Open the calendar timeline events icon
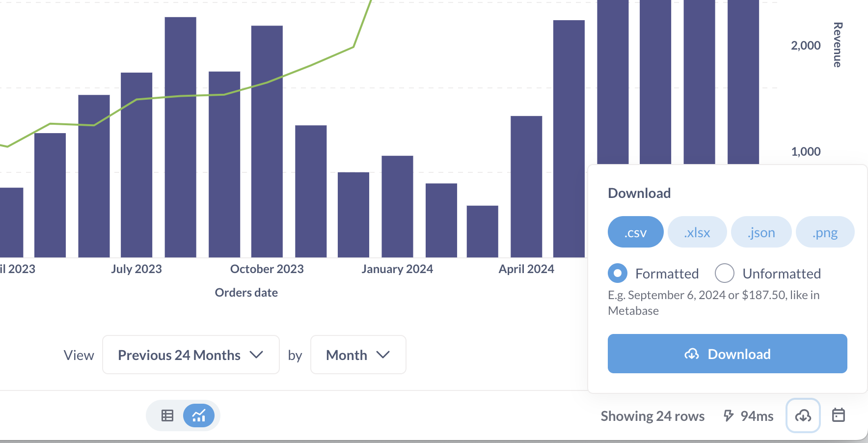The width and height of the screenshot is (868, 443). pos(839,415)
